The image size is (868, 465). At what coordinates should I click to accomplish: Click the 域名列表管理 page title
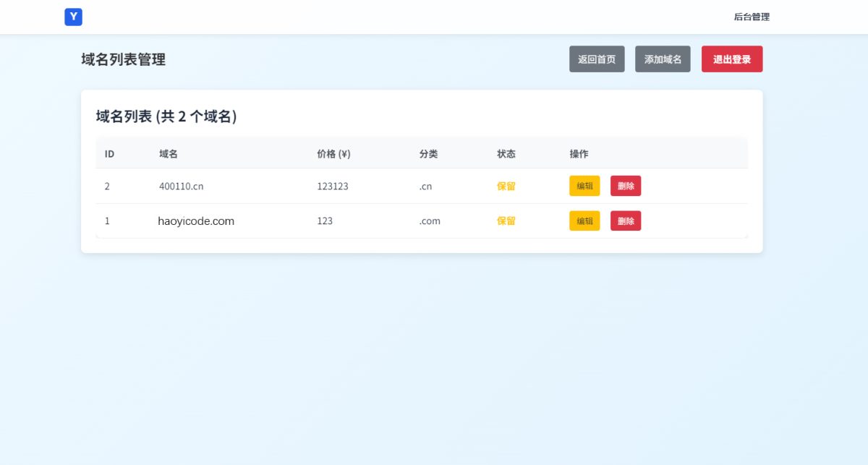click(x=124, y=59)
